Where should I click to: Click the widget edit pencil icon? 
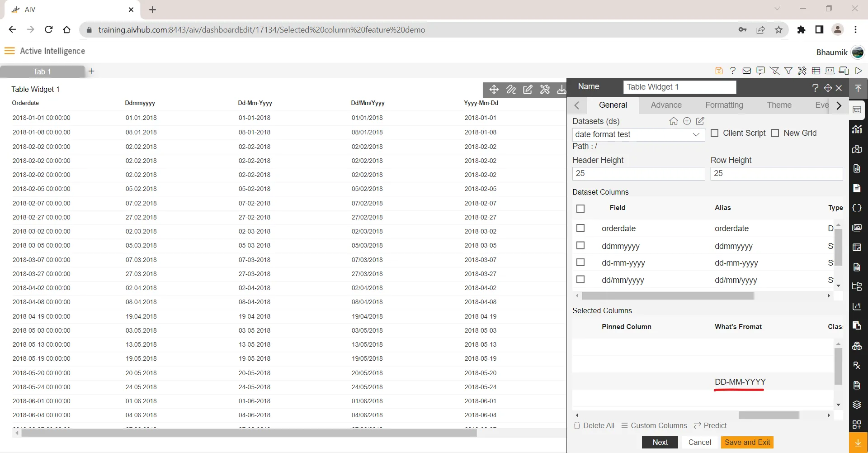coord(528,90)
